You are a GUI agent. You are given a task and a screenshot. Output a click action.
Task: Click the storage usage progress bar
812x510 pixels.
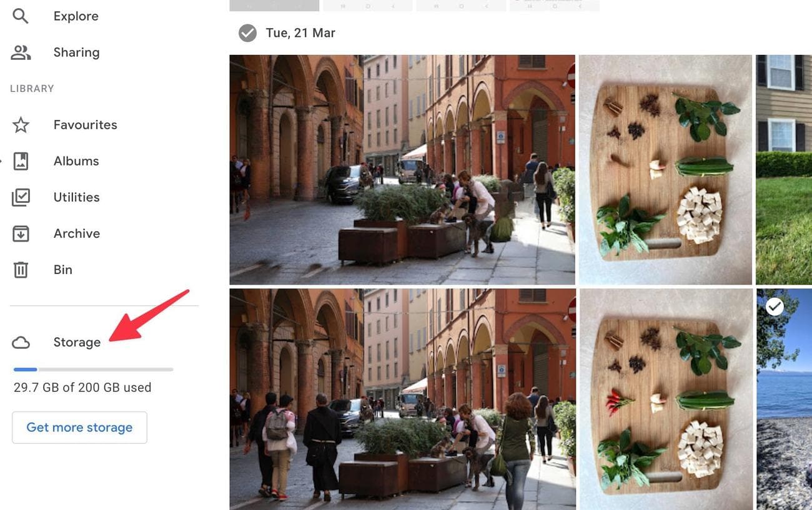click(93, 370)
